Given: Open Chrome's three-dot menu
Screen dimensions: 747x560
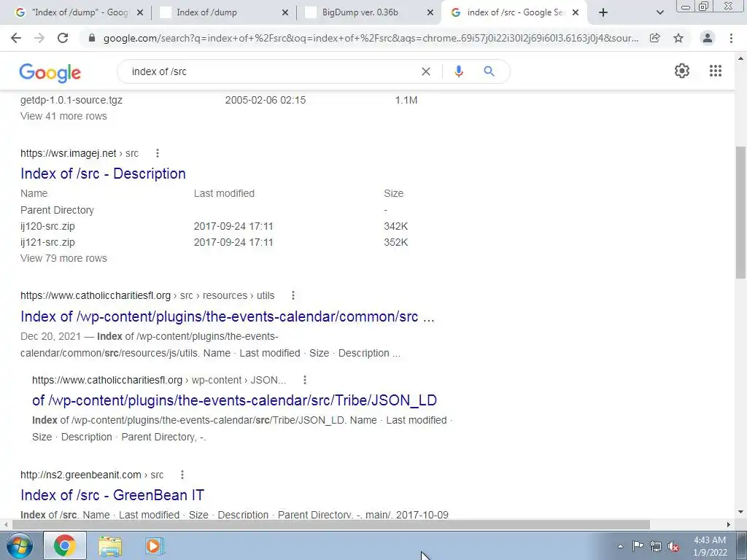Looking at the screenshot, I should click(731, 38).
